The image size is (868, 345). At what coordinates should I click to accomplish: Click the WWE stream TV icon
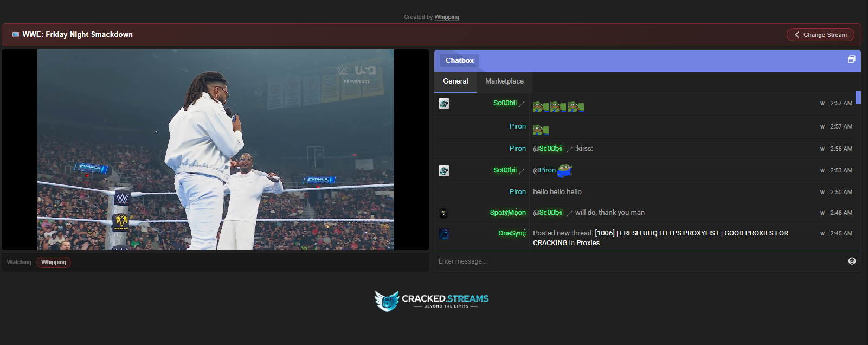tap(16, 34)
